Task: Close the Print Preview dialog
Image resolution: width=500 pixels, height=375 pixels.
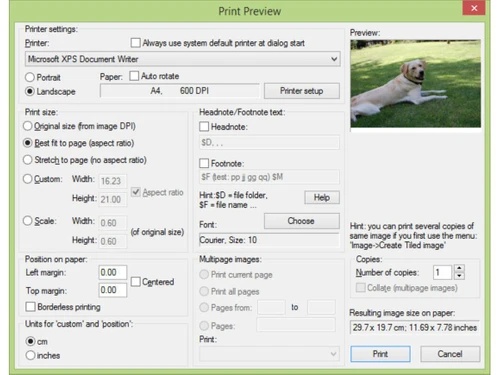Action: pyautogui.click(x=474, y=8)
